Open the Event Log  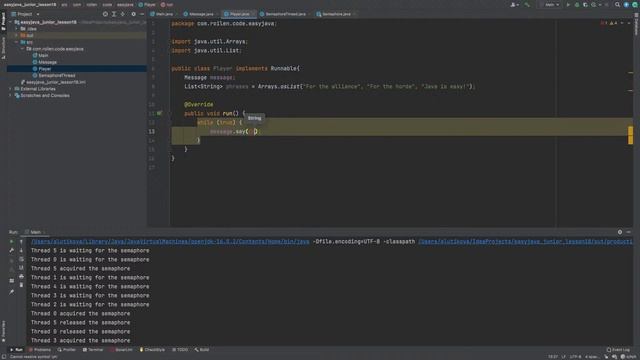tap(618, 350)
